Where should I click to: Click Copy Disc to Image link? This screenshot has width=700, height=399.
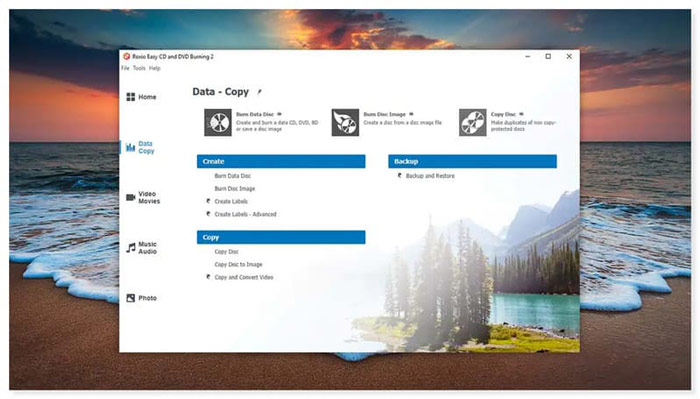pyautogui.click(x=238, y=265)
